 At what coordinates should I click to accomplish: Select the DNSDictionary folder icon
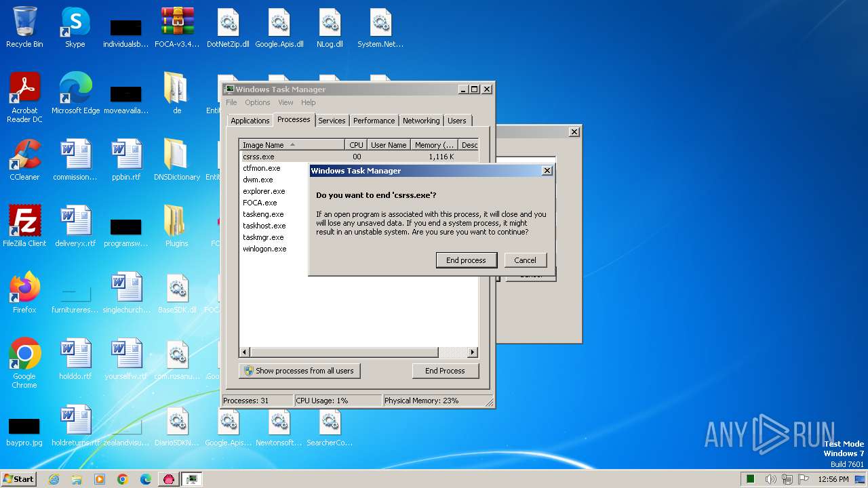[177, 161]
